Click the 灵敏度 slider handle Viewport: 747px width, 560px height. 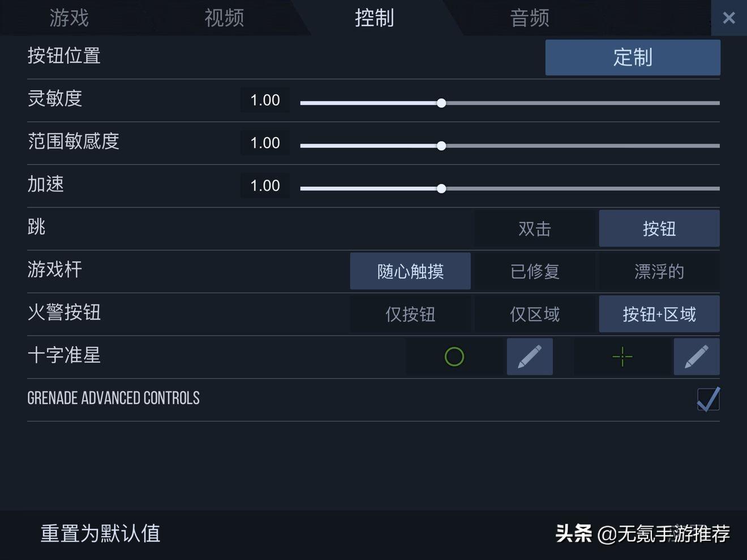click(441, 103)
